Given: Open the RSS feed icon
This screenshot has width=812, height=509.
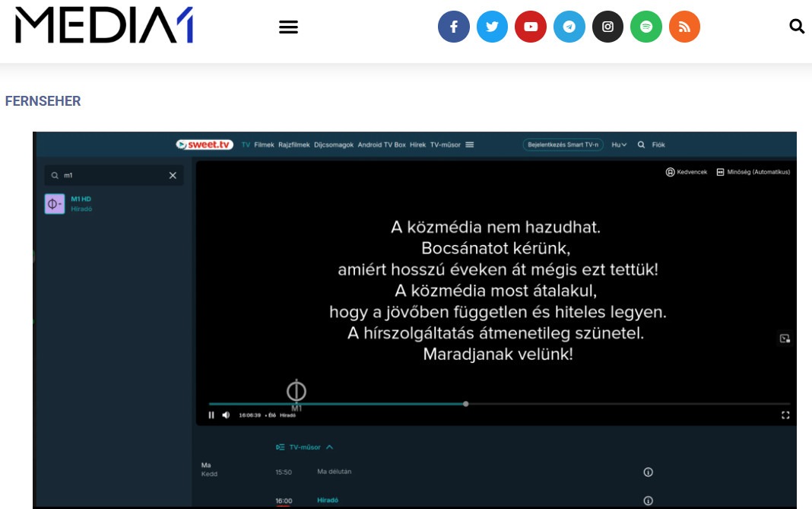Looking at the screenshot, I should click(x=684, y=27).
